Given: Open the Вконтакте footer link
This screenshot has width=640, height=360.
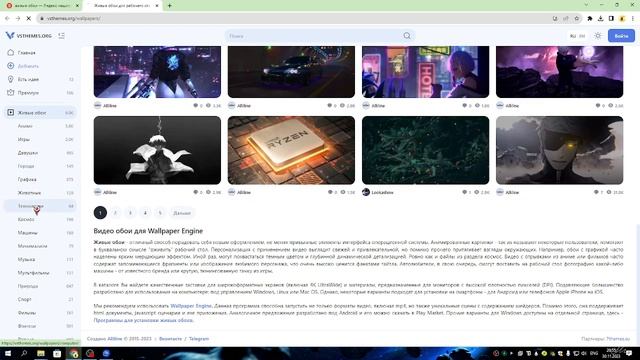Looking at the screenshot, I should coord(171,339).
